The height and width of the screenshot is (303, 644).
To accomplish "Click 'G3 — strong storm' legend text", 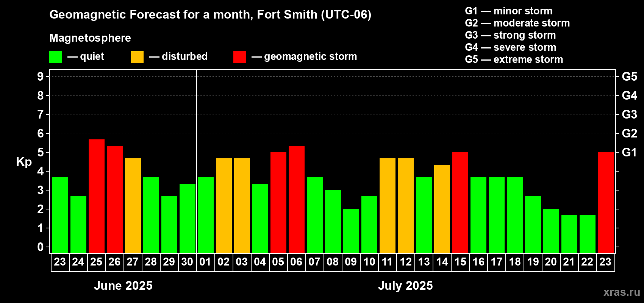I will (x=510, y=35).
